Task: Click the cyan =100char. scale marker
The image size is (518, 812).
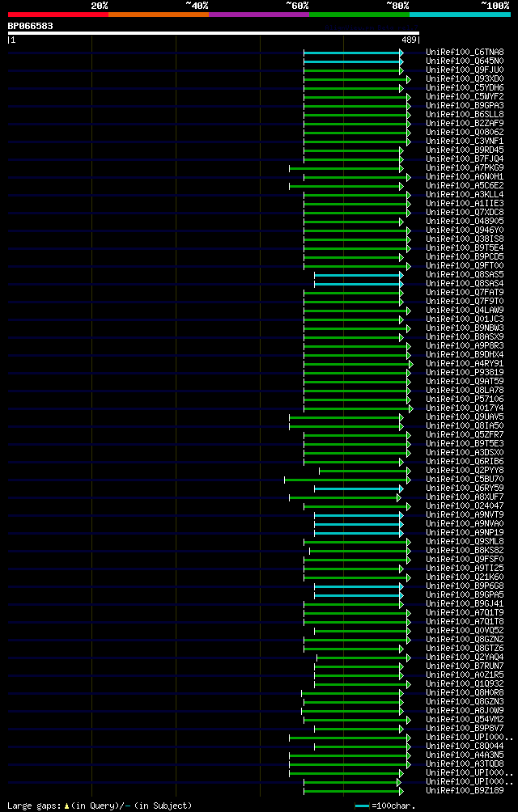Action: pyautogui.click(x=362, y=806)
